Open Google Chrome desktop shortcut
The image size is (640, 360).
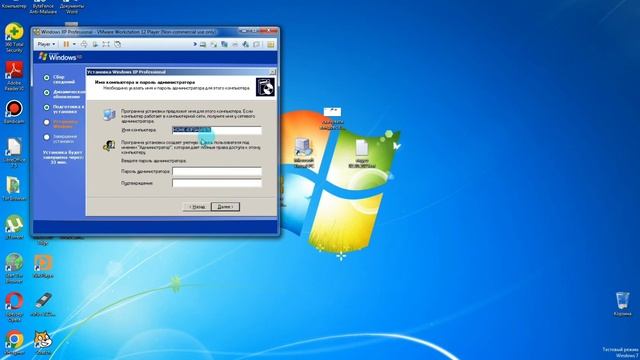point(14,343)
